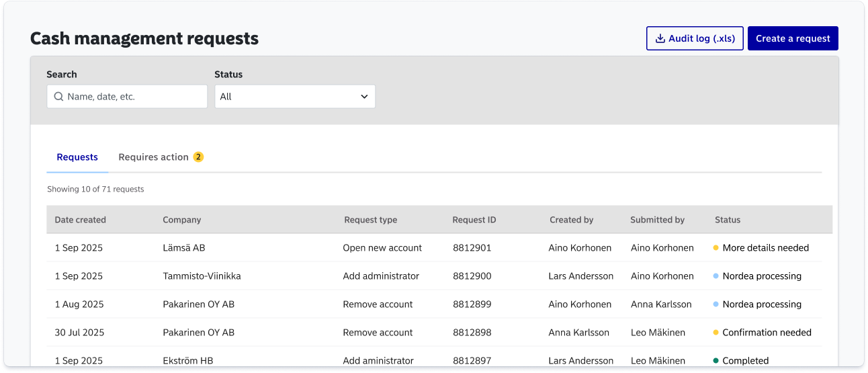Click request ID 8812897
Screen dimensions: 868x373
pyautogui.click(x=472, y=361)
